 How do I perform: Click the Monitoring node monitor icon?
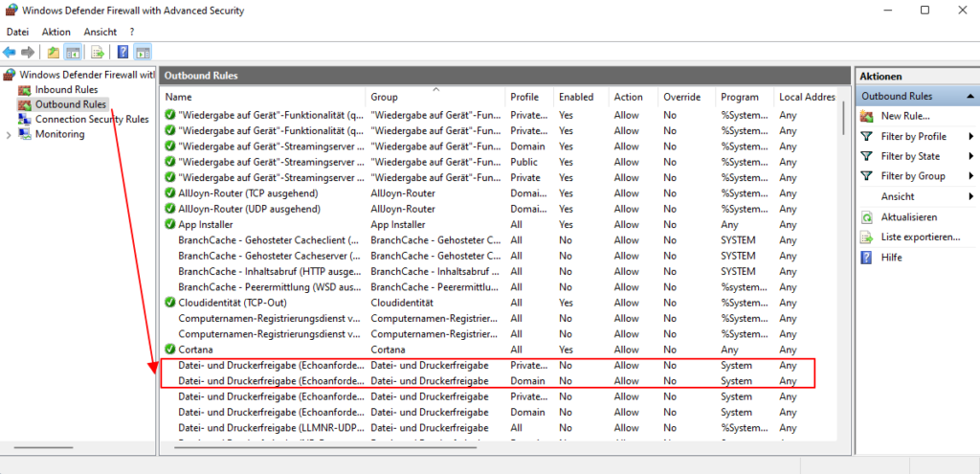(x=25, y=134)
